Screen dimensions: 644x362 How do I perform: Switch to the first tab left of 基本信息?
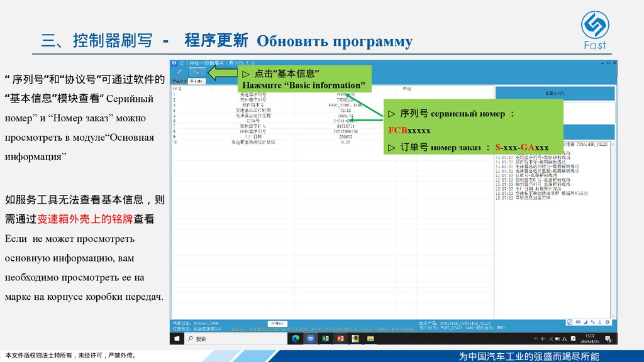tap(179, 81)
